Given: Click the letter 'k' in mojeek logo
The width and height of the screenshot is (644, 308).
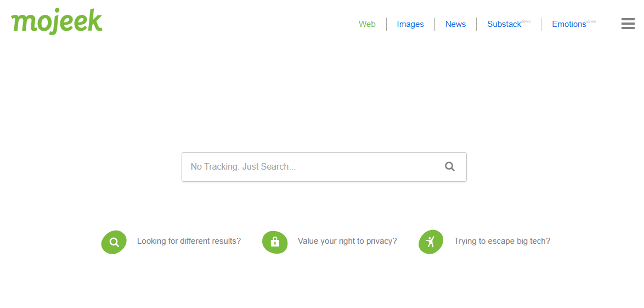Looking at the screenshot, I should [94, 21].
